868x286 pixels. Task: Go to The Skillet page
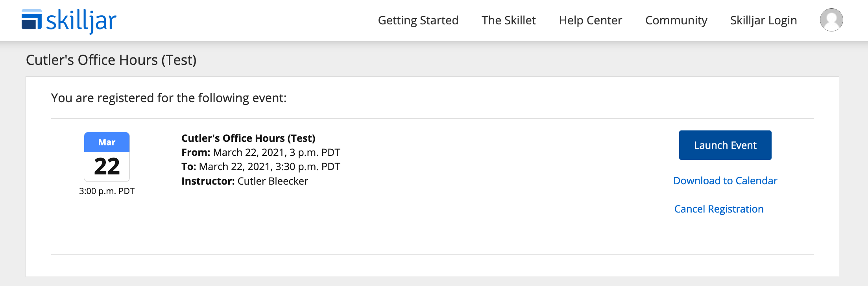[x=508, y=20]
